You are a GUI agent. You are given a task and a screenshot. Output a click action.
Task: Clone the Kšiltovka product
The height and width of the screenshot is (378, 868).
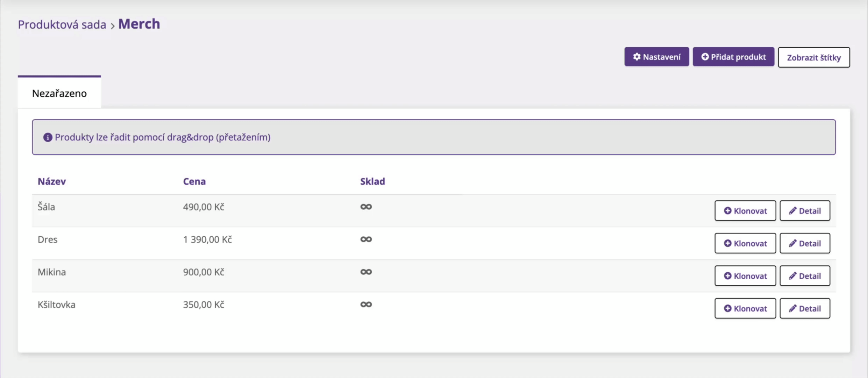coord(745,308)
